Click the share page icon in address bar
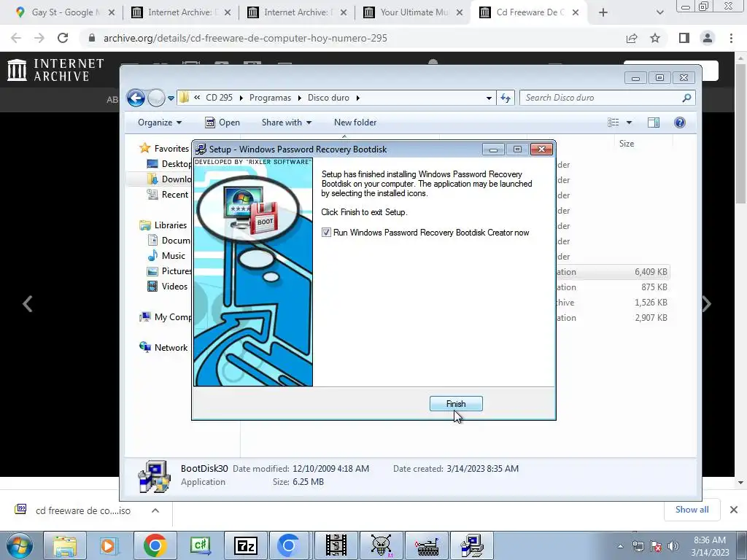The image size is (747, 560). (632, 38)
